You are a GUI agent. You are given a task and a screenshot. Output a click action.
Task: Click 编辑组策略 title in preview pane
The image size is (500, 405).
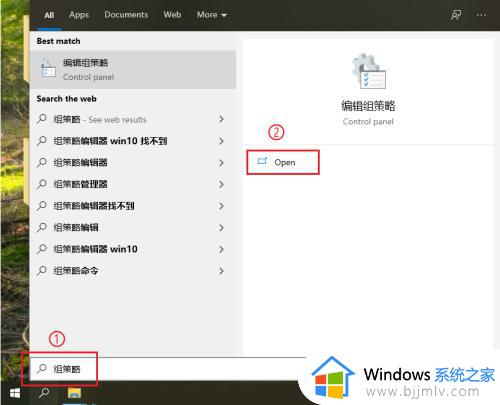[368, 106]
